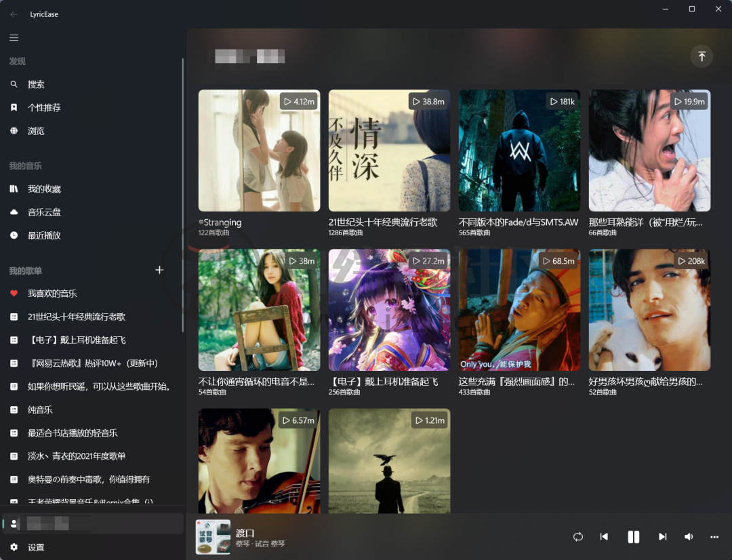Open 那些耳熟能详 playlist cover
The width and height of the screenshot is (732, 560).
tap(649, 151)
